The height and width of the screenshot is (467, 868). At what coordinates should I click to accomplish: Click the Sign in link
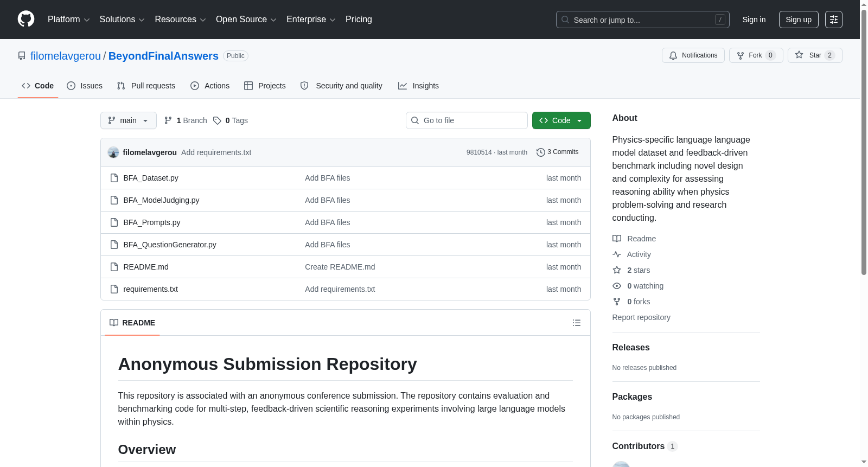click(754, 20)
